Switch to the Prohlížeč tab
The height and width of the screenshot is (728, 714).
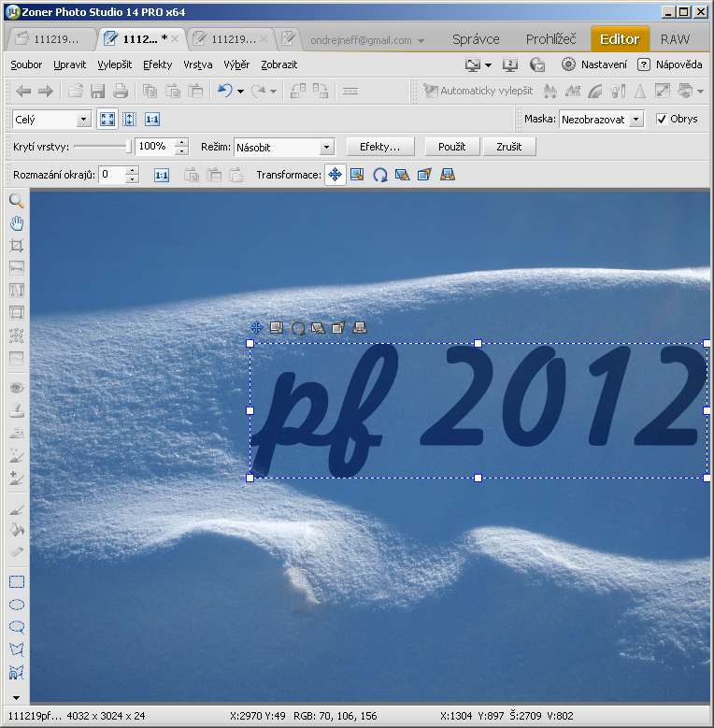click(x=550, y=39)
